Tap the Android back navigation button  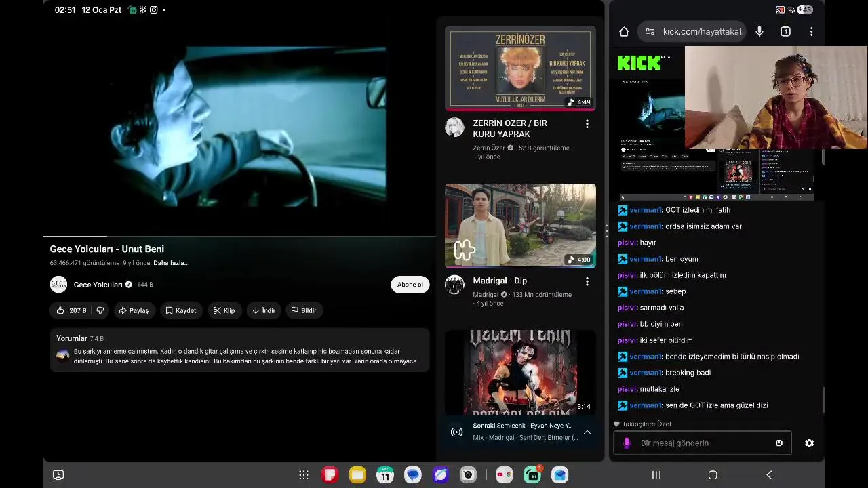click(x=769, y=475)
